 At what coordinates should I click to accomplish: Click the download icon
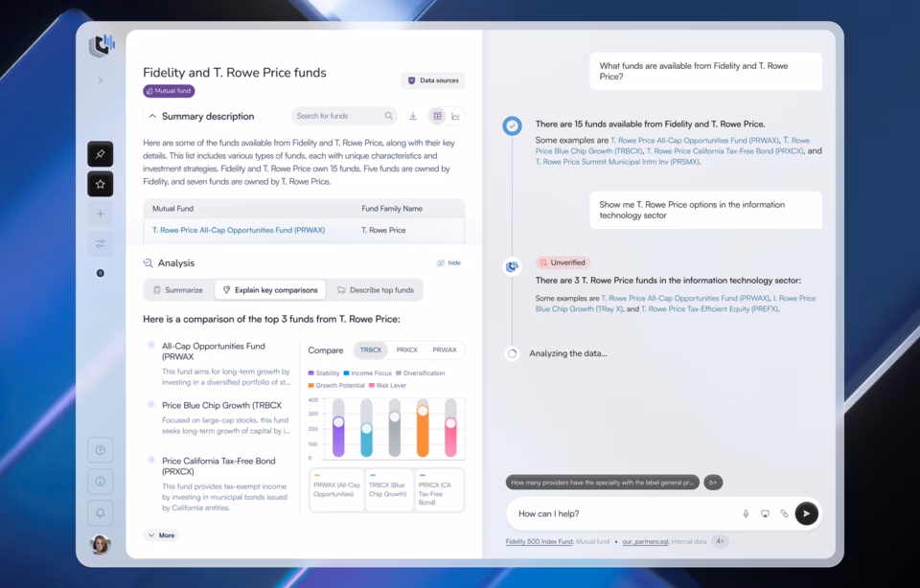[413, 116]
